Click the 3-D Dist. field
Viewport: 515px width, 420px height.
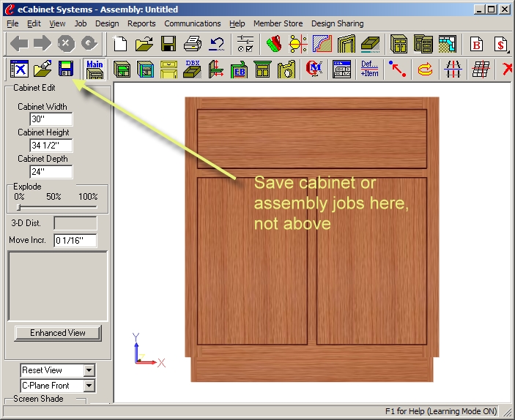[x=75, y=223]
